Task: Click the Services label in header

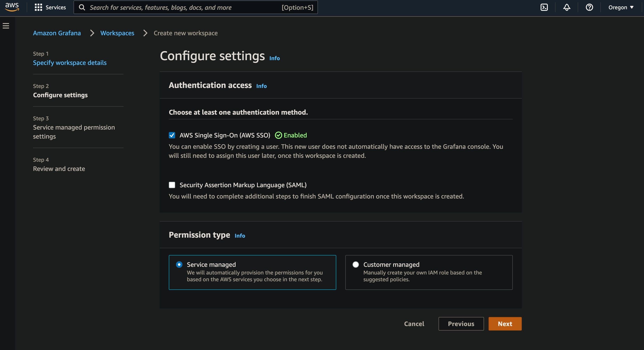Action: coord(55,7)
